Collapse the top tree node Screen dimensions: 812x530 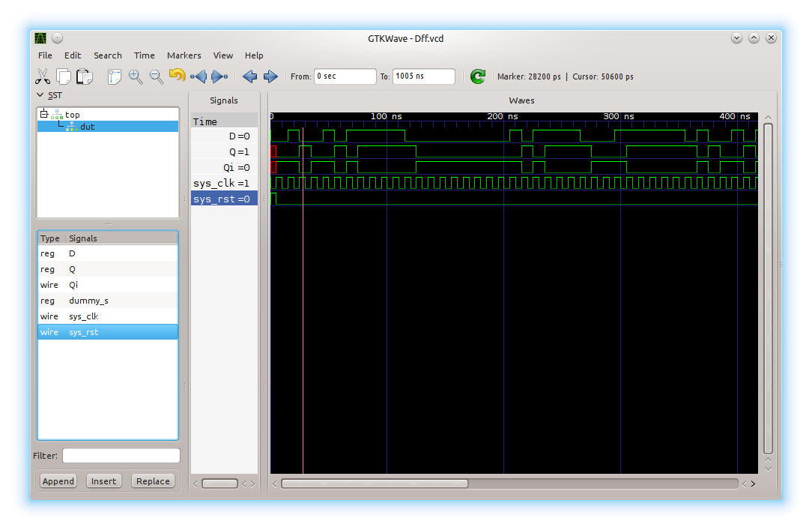44,114
